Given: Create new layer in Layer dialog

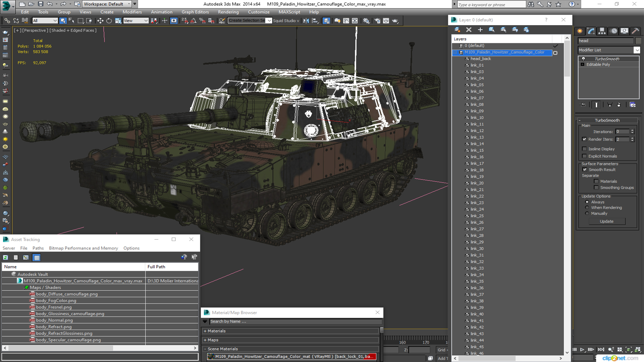Looking at the screenshot, I should pos(457,30).
